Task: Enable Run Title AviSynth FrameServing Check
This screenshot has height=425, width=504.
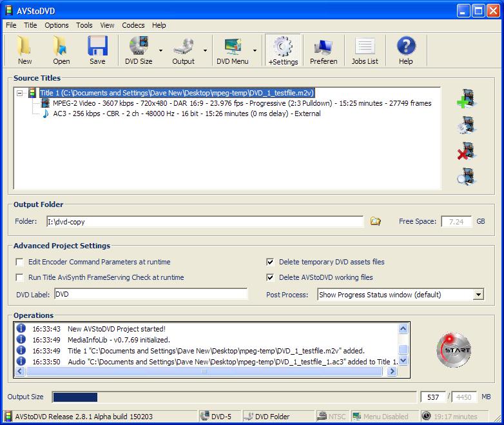Action: (19, 277)
